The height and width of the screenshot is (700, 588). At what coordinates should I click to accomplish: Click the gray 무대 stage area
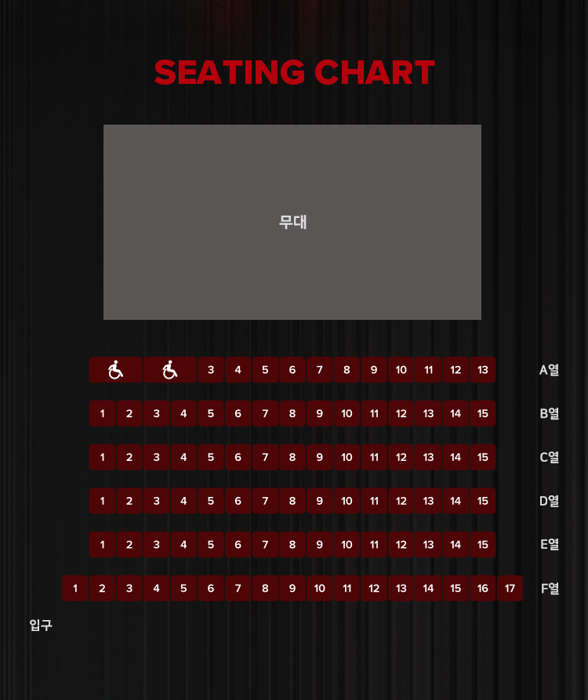click(x=292, y=222)
